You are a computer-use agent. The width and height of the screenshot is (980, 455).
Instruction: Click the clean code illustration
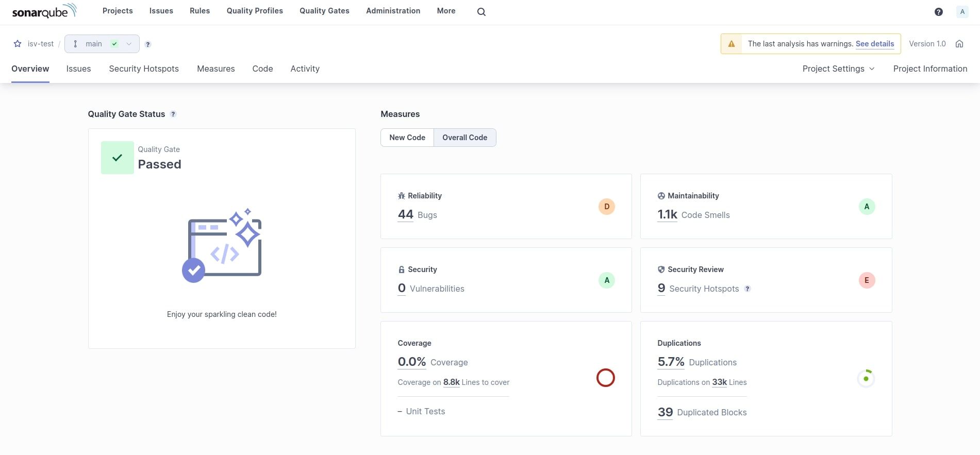[x=222, y=245]
